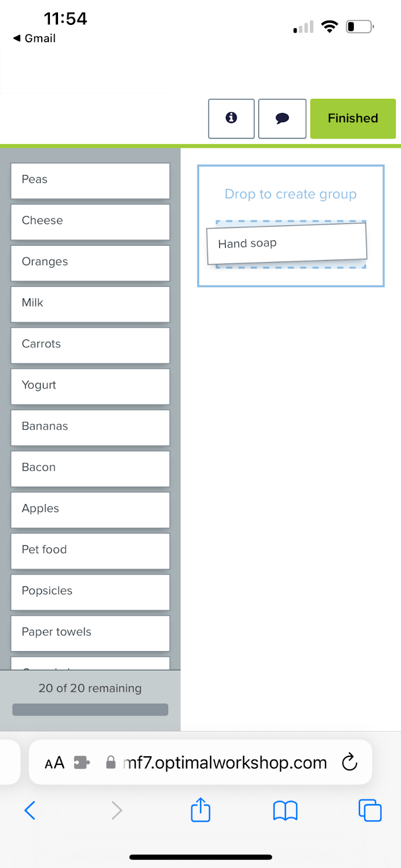401x868 pixels.
Task: Open the Safari share sheet icon
Action: (200, 809)
